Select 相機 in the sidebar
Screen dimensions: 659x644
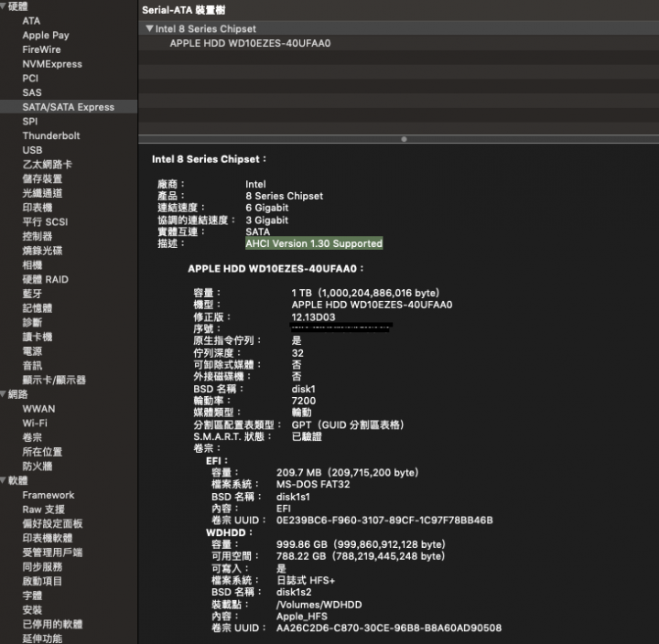pyautogui.click(x=32, y=265)
